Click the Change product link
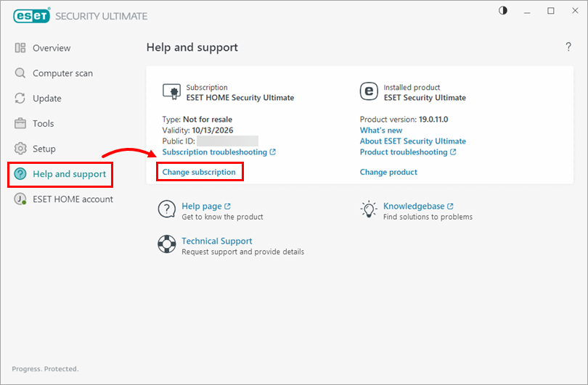588x385 pixels. click(388, 172)
